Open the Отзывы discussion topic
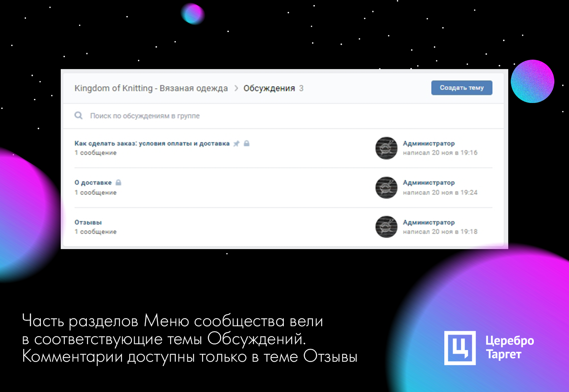Screen dimensions: 569x392 (x=88, y=222)
